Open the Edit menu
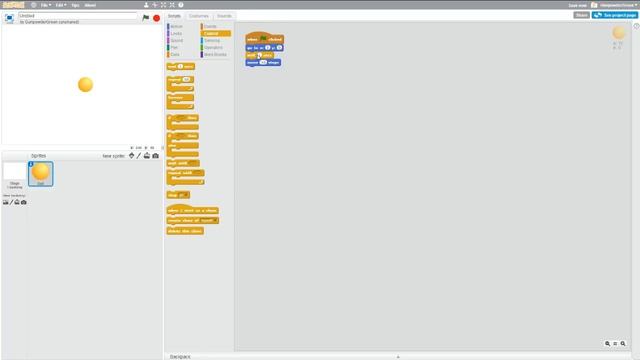640x360 pixels. pos(61,5)
